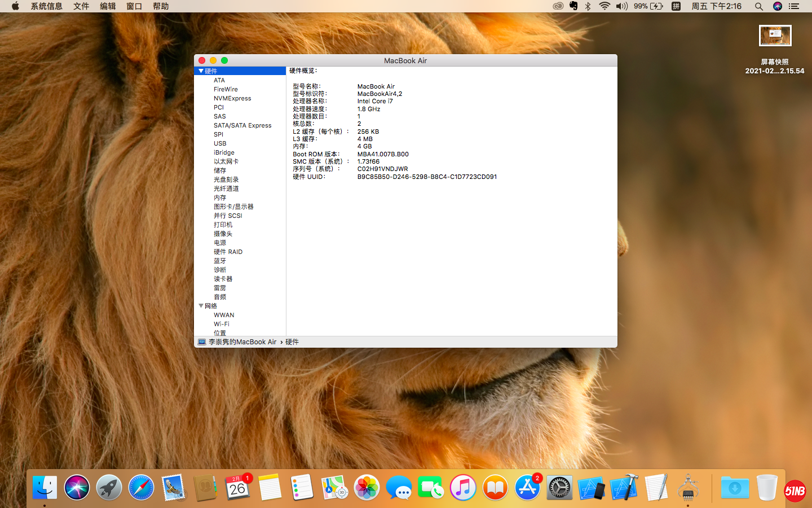Open the 窗口 menu

tap(134, 6)
